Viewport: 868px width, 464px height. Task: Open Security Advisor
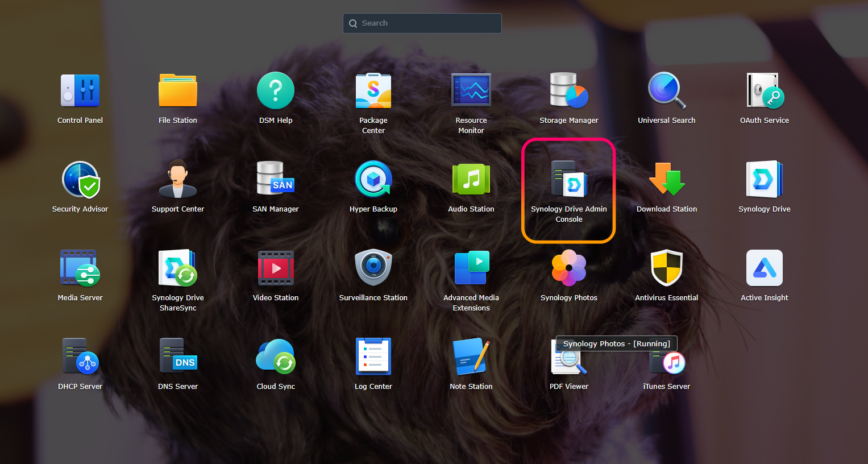click(x=80, y=180)
